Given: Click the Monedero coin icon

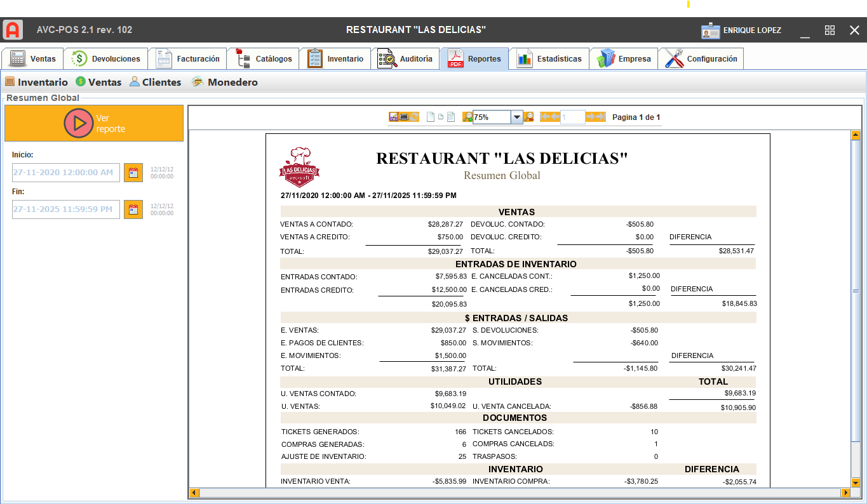Looking at the screenshot, I should point(196,82).
